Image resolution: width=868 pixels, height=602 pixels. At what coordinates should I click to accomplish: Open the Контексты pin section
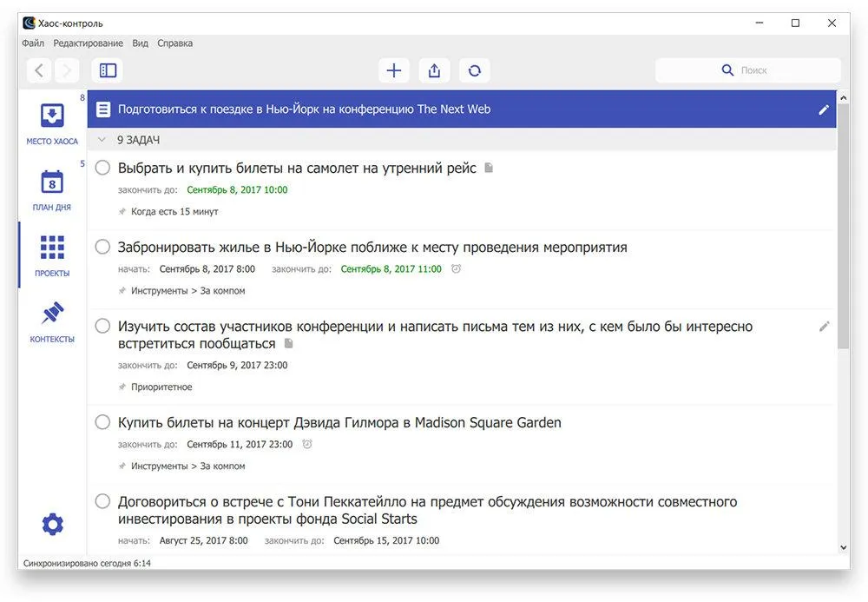(x=52, y=321)
